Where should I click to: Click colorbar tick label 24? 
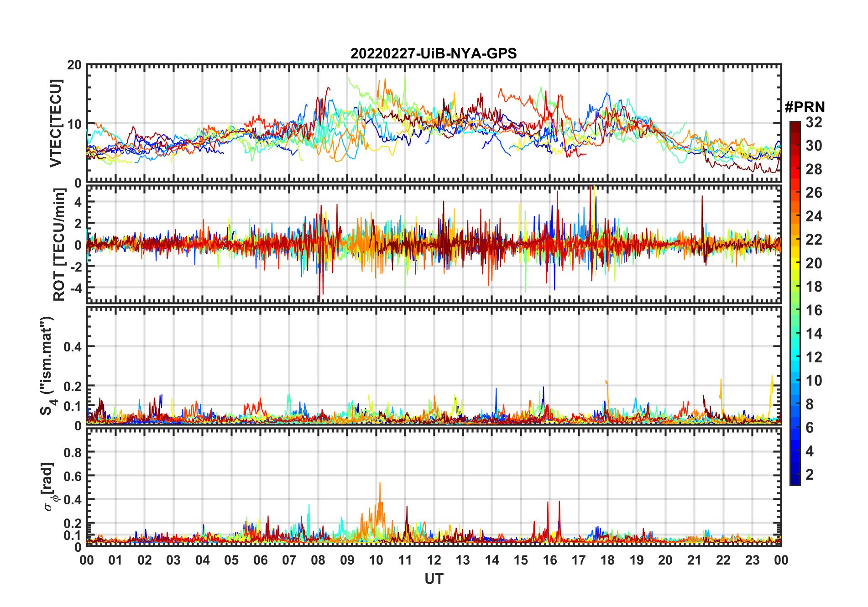814,216
